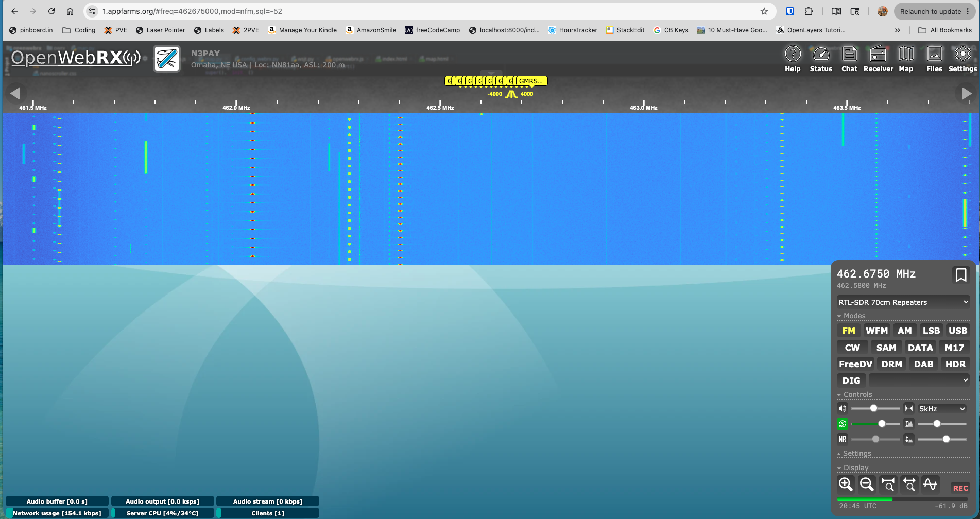Open the digital mode dropdown beside DIG

[919, 380]
